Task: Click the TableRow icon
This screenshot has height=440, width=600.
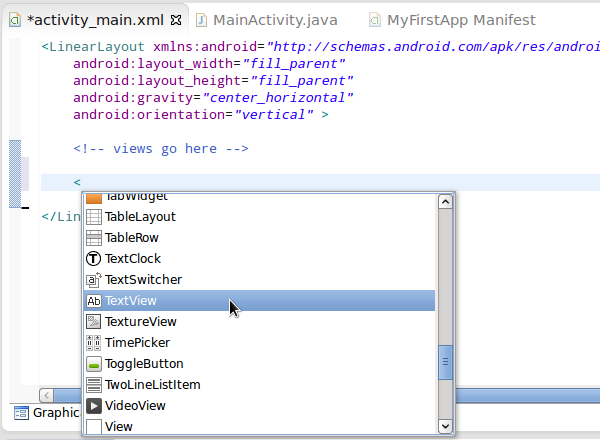Action: (94, 238)
